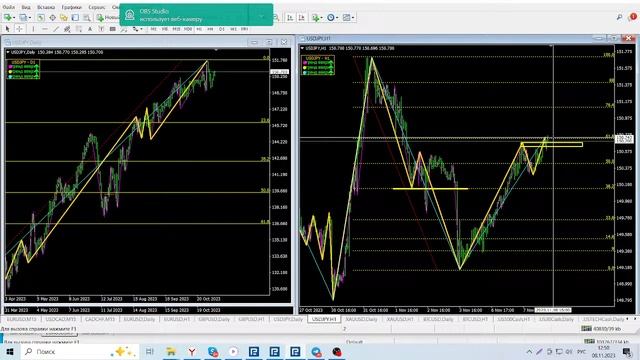Switch to the D1 timeframe

222,29
